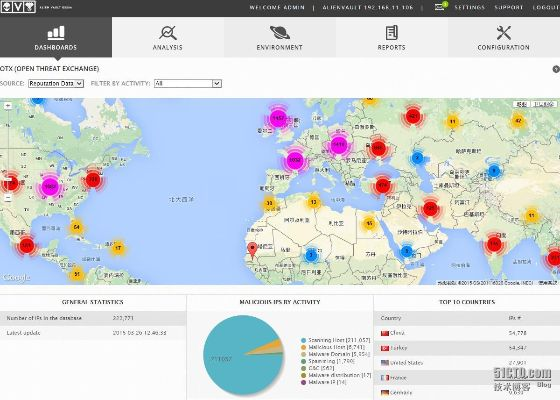Click the Welcome Admin text
The image size is (560, 400).
pyautogui.click(x=277, y=7)
